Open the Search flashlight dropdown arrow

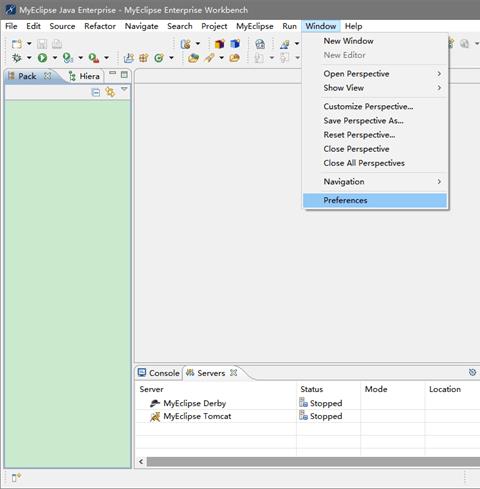click(221, 58)
